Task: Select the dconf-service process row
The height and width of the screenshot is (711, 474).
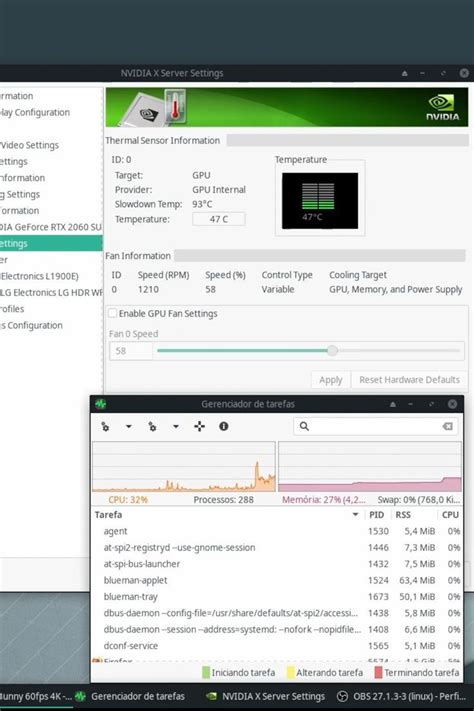Action: pyautogui.click(x=277, y=646)
